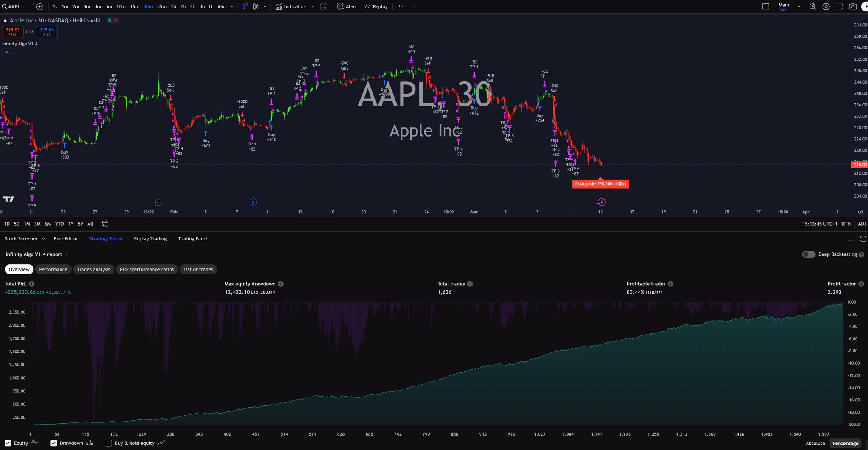Click the Undo arrow icon
The width and height of the screenshot is (868, 450).
point(400,6)
